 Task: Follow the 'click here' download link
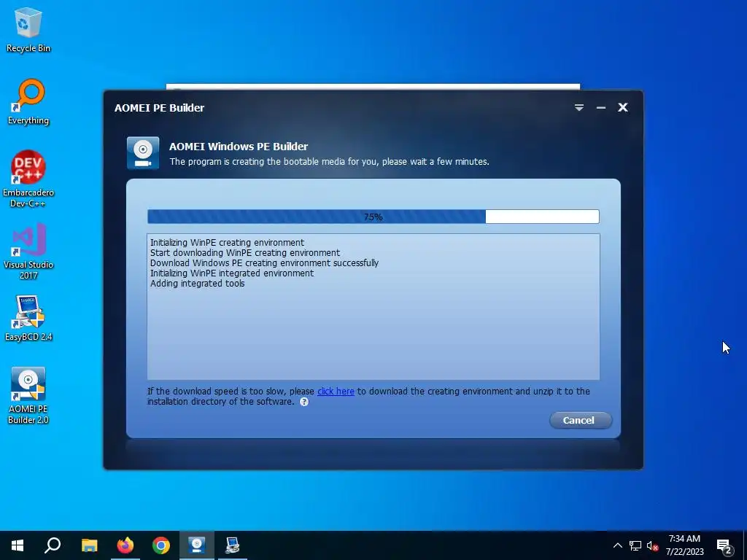[336, 392]
